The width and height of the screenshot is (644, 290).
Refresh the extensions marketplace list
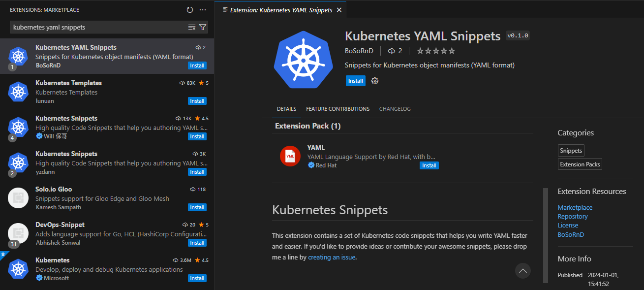(x=190, y=9)
